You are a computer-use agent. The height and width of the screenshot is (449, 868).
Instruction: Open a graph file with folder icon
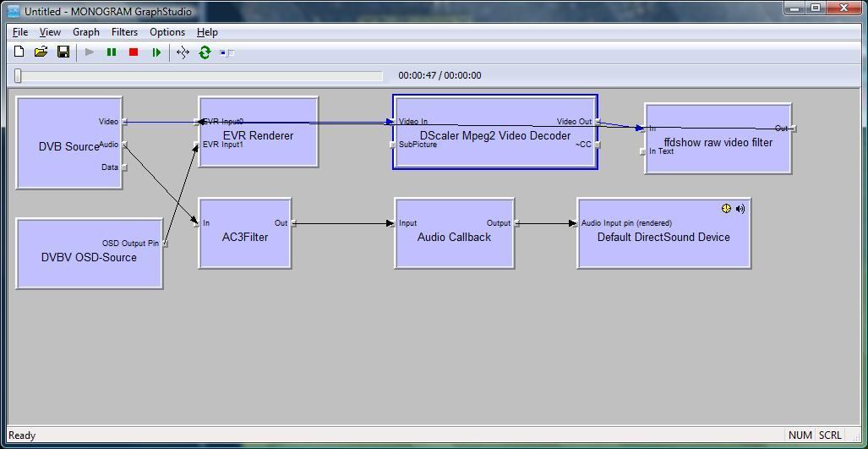point(41,52)
